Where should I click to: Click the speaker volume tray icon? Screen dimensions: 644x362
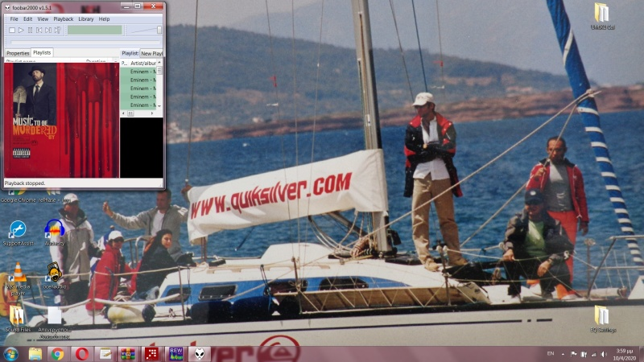(x=604, y=354)
